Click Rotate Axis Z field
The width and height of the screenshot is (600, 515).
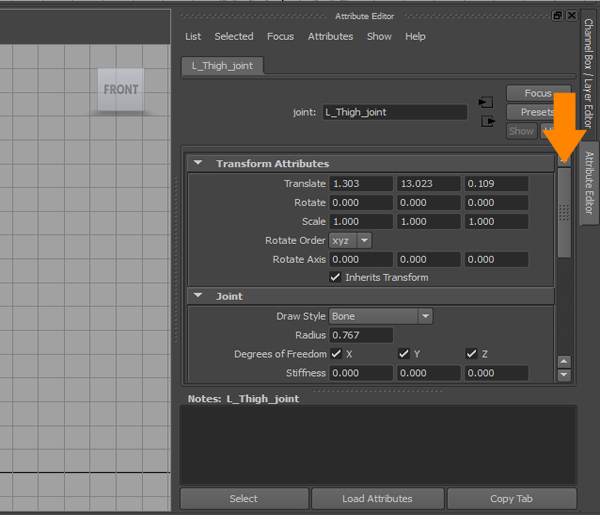click(x=496, y=259)
